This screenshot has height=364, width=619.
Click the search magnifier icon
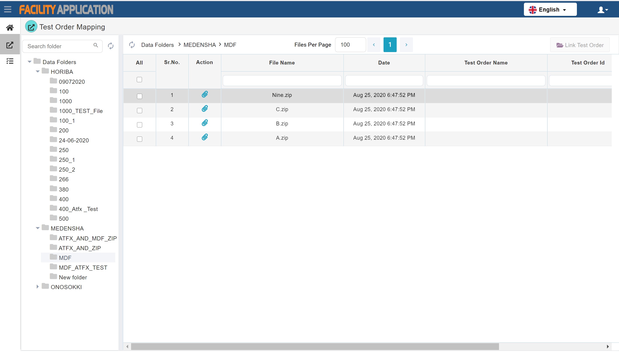click(x=96, y=45)
